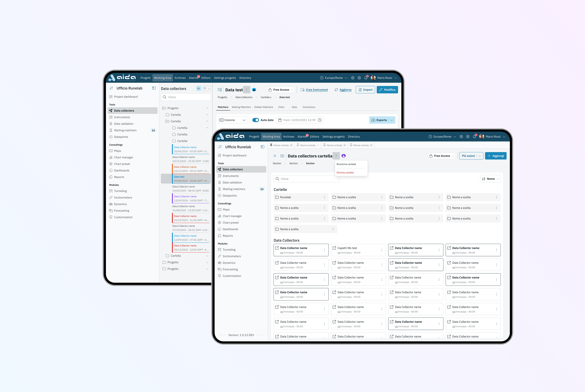This screenshot has height=392, width=585.
Task: Open the Runelab folder card
Action: pos(301,197)
